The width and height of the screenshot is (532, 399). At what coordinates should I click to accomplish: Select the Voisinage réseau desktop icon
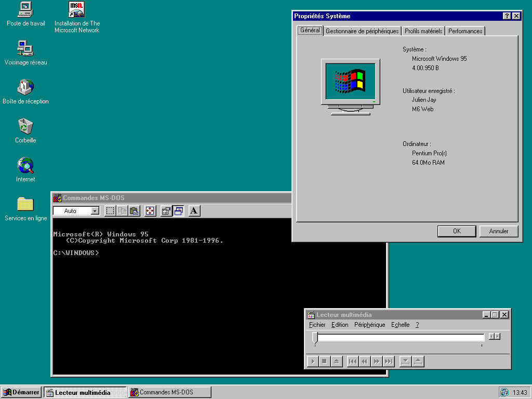click(x=25, y=52)
